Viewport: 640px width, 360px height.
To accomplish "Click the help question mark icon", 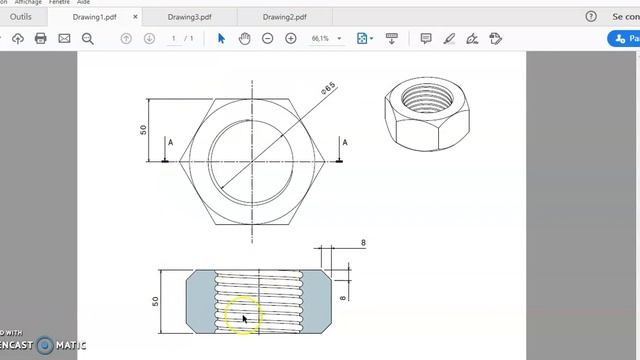I will (591, 17).
